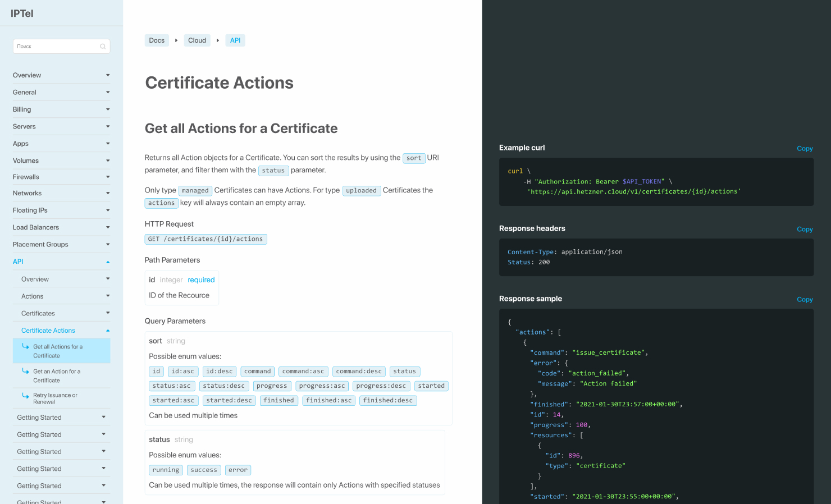Screen dimensions: 831x504
Task: Click breadcrumb arrow between Docs and Cloud
Action: (176, 40)
